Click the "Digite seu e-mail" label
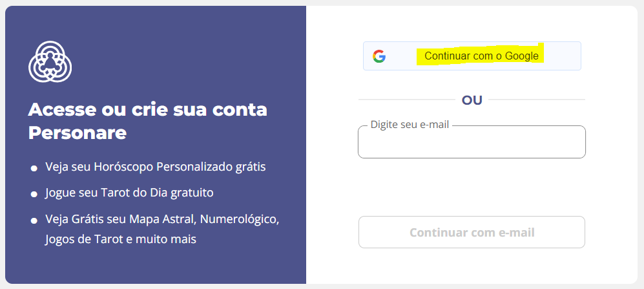 (410, 125)
